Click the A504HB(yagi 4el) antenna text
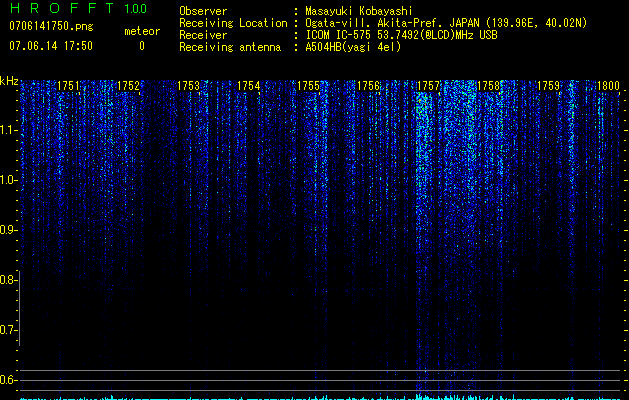 tap(353, 47)
